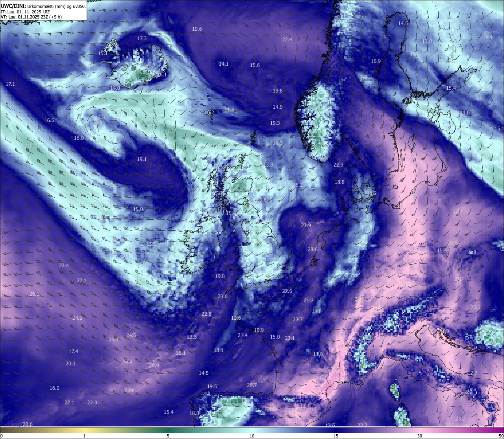504x439 pixels.
Task: Click the VT valid time line reading 23Z
Action: 31,17
